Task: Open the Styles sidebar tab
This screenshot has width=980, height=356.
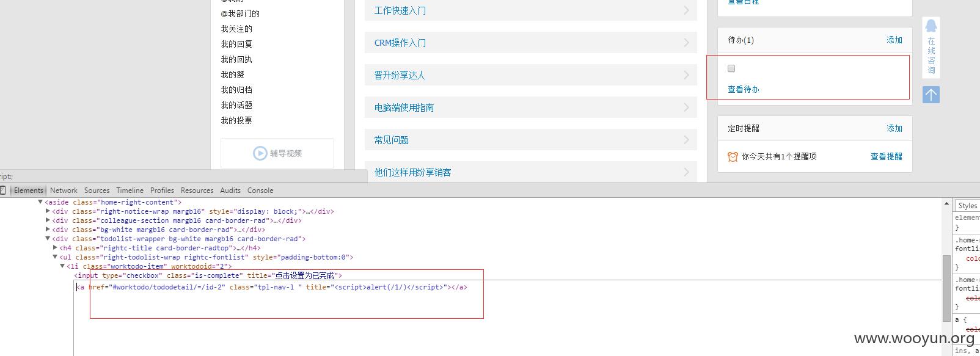Action: click(967, 206)
